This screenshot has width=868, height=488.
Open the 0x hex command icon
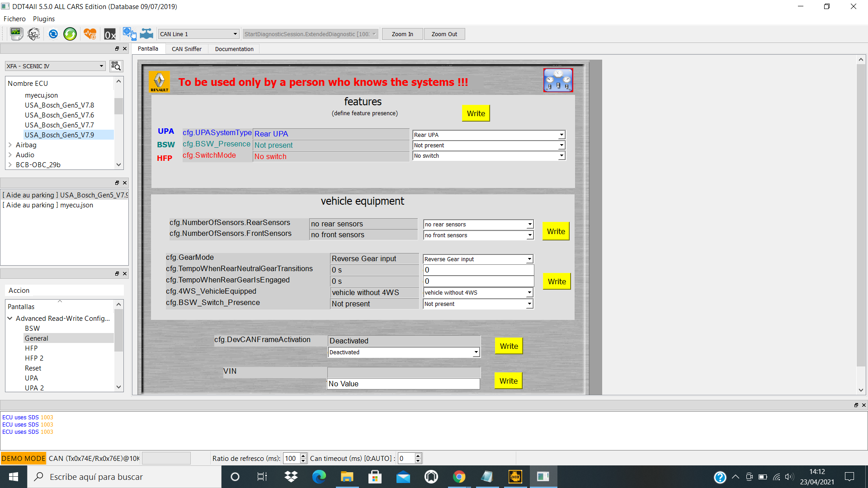pos(110,34)
